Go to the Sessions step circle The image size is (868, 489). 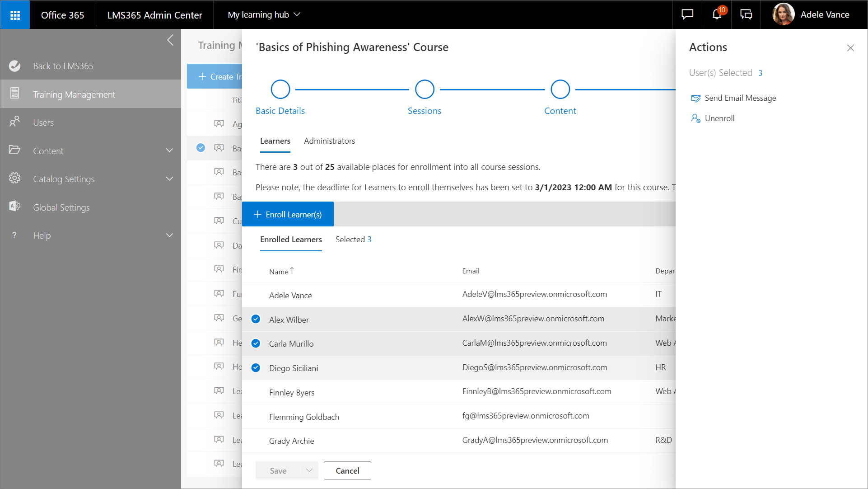point(425,89)
